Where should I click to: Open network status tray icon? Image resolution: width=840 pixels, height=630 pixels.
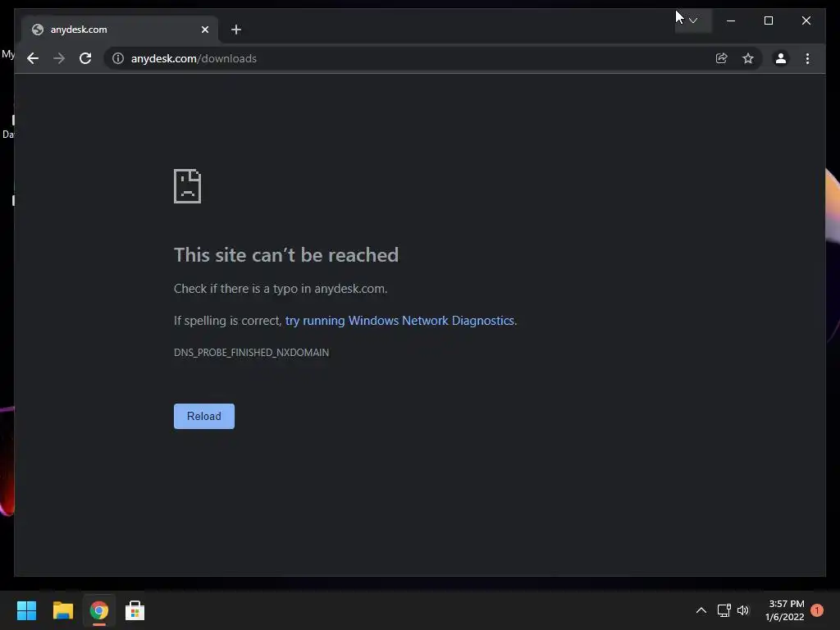724,610
